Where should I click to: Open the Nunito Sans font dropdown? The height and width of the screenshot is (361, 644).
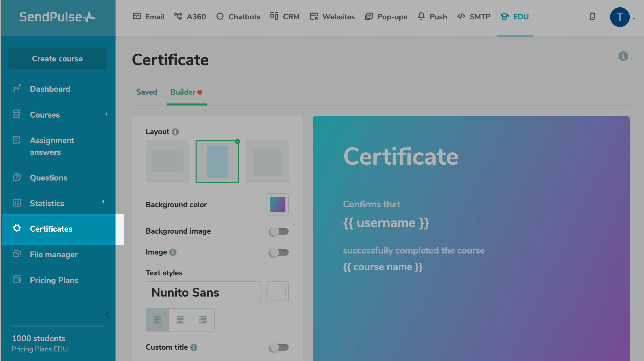point(203,292)
